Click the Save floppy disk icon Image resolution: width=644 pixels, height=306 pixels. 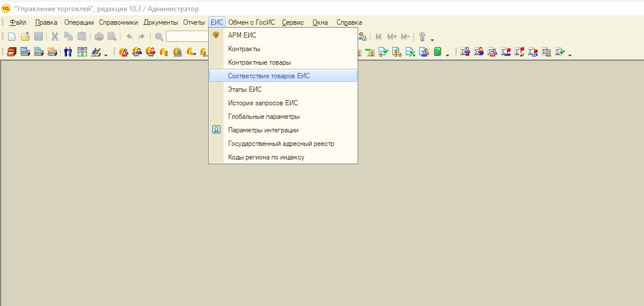pyautogui.click(x=39, y=36)
